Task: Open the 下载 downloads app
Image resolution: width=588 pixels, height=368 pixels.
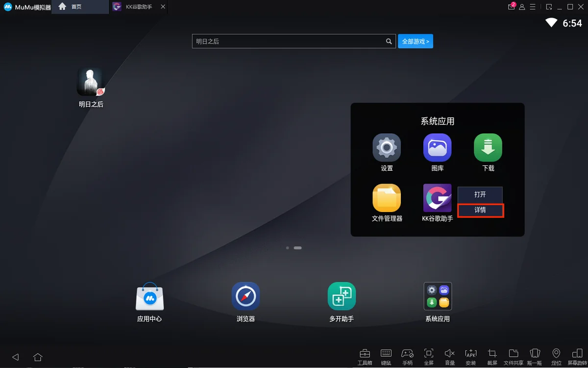Action: click(488, 148)
